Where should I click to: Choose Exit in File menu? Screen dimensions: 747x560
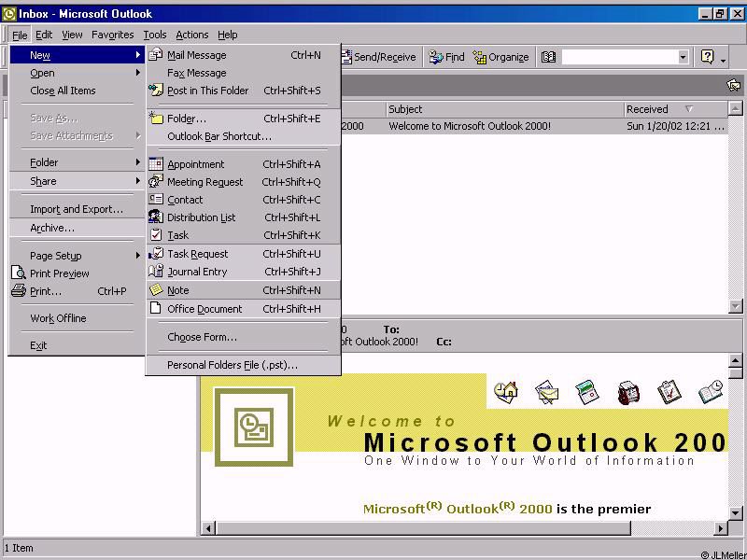point(78,345)
